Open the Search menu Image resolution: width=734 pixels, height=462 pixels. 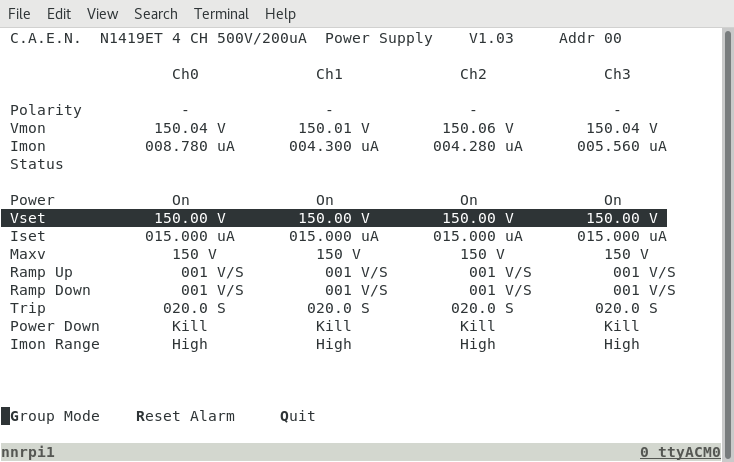point(155,14)
